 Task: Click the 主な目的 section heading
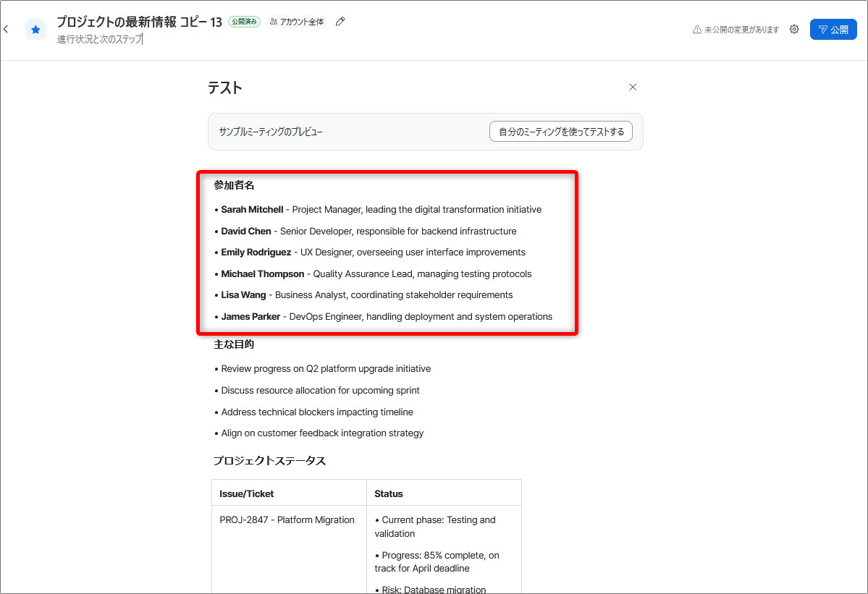click(234, 344)
